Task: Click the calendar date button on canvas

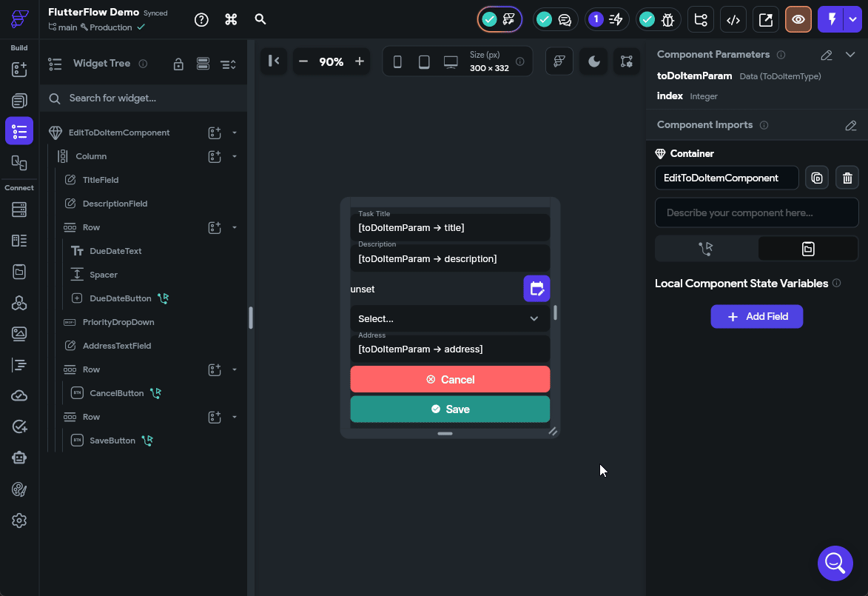Action: pos(536,289)
